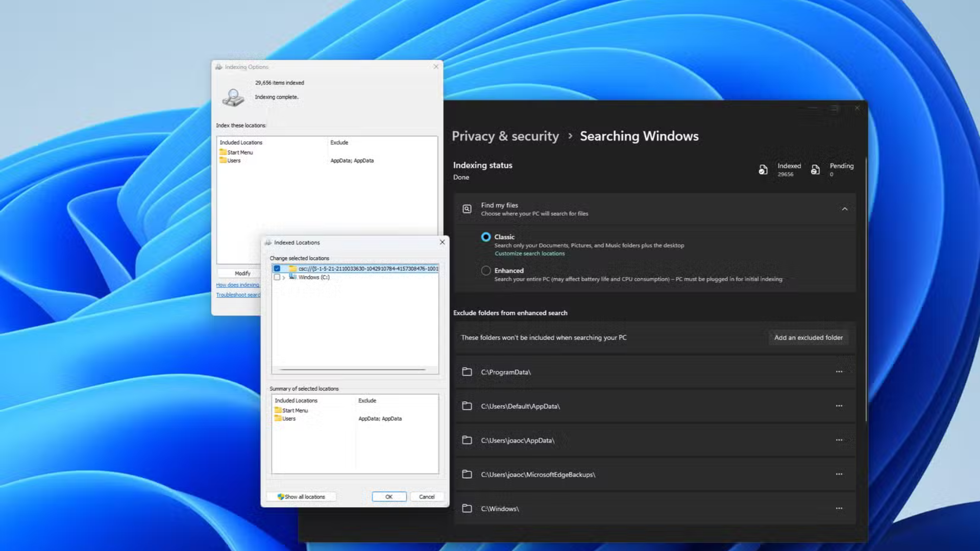The width and height of the screenshot is (980, 551).
Task: Expand the Windows (C:) tree node
Action: (x=284, y=277)
